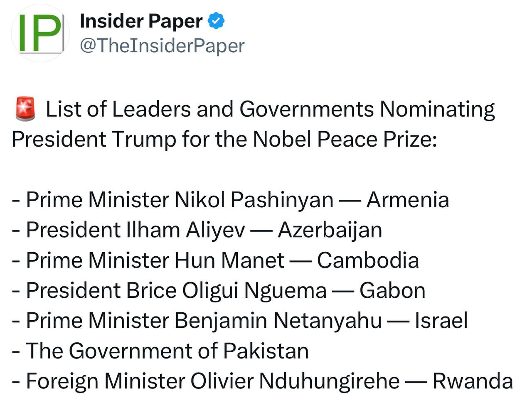Screen dimensions: 532x405
Task: Click the blue verified badge
Action: point(216,21)
